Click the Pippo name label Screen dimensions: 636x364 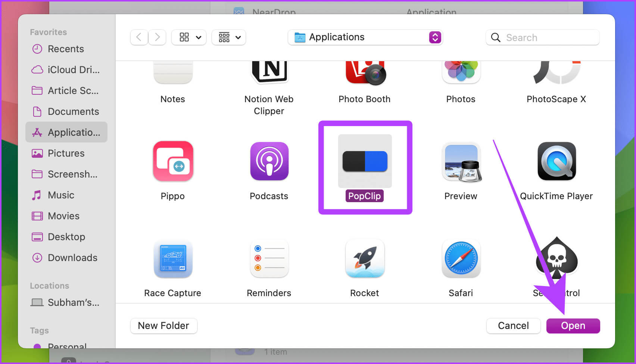173,196
